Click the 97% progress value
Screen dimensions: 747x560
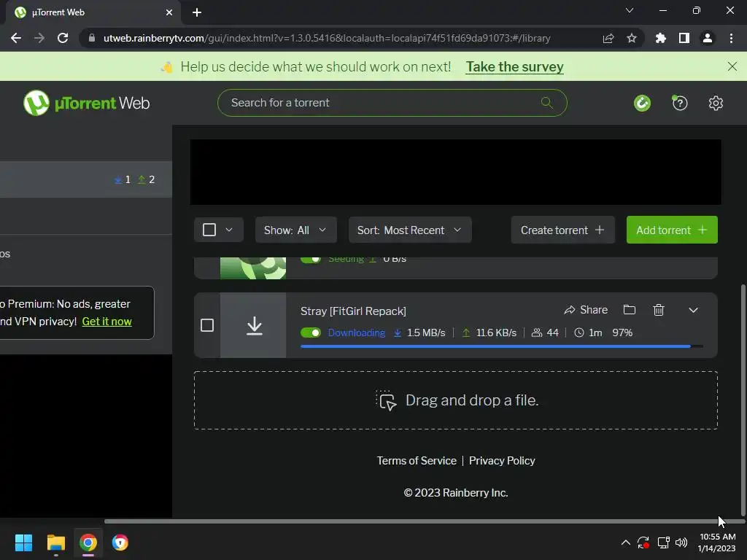[x=622, y=332]
